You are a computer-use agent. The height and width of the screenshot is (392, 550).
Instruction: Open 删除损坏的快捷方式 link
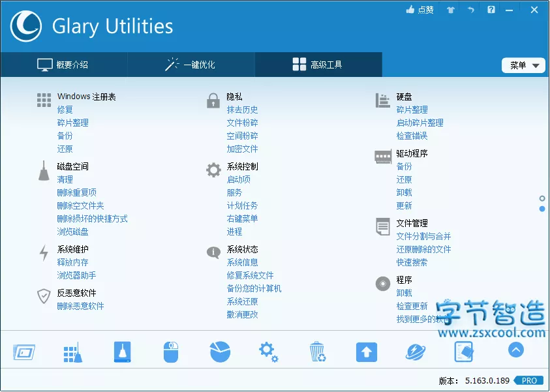point(92,219)
